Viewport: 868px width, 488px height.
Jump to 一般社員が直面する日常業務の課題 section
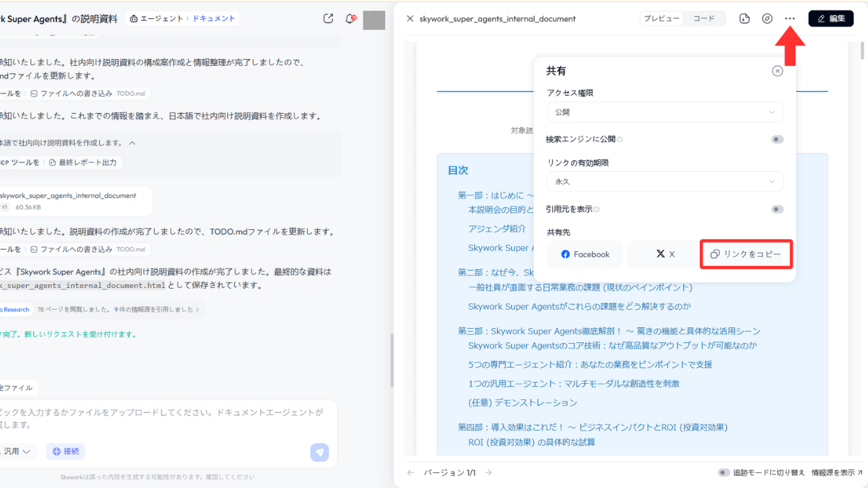(580, 287)
